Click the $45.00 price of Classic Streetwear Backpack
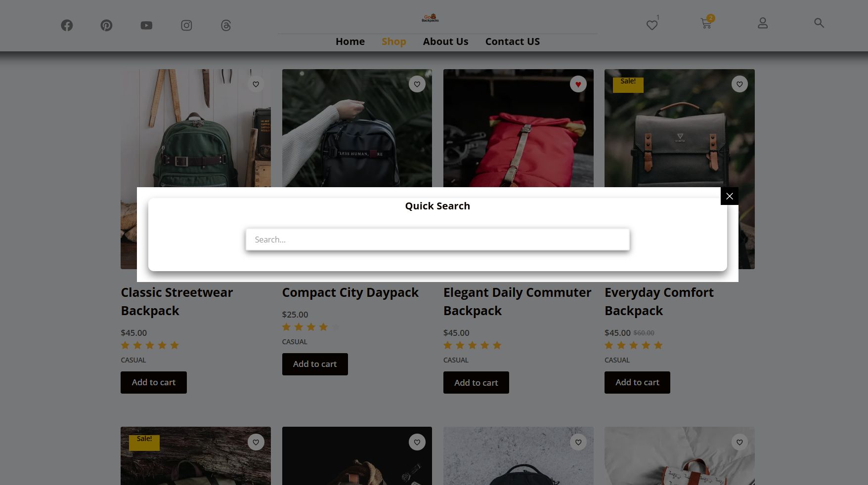This screenshot has width=868, height=485. [134, 333]
